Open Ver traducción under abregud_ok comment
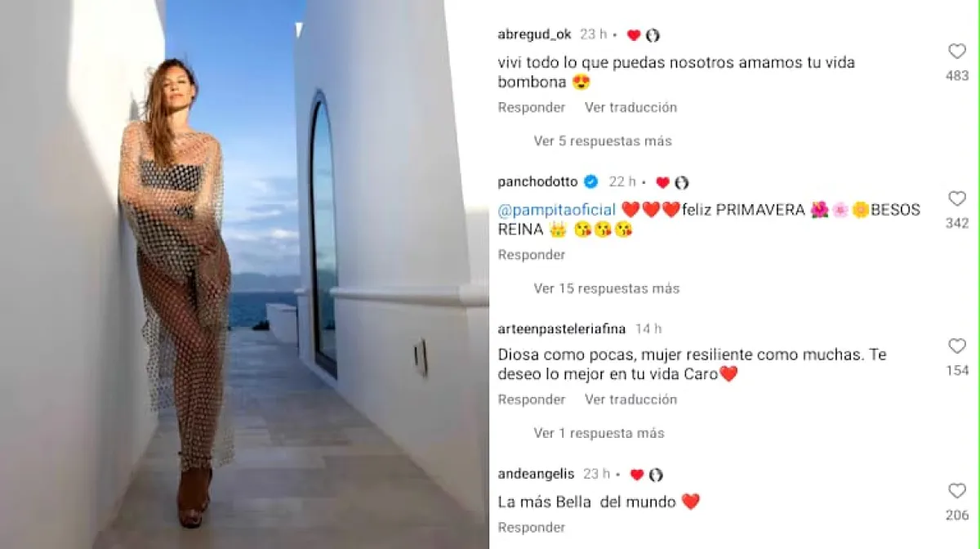This screenshot has height=549, width=980. click(630, 107)
